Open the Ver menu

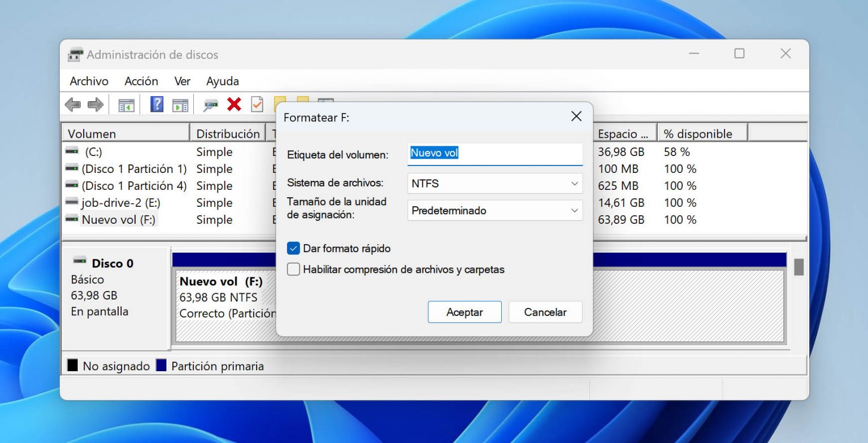click(182, 81)
